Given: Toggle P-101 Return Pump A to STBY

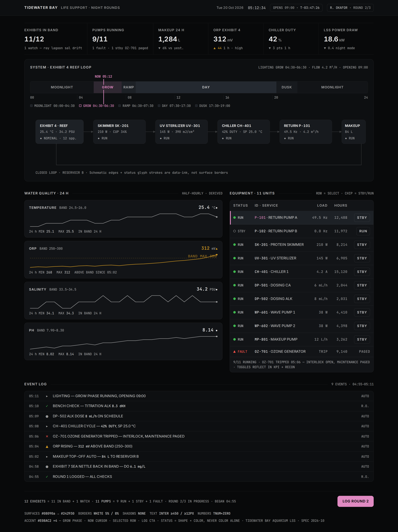Looking at the screenshot, I should pos(362,218).
